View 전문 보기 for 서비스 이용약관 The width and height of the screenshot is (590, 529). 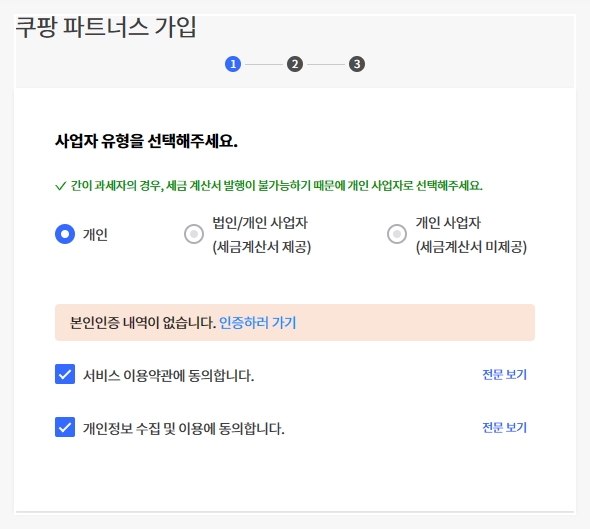click(505, 375)
